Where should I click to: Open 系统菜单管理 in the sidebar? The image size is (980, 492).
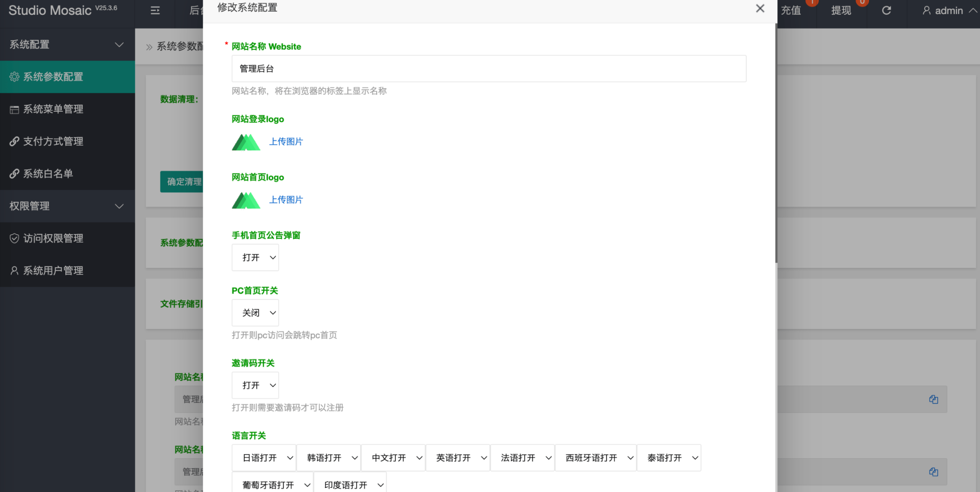tap(53, 109)
